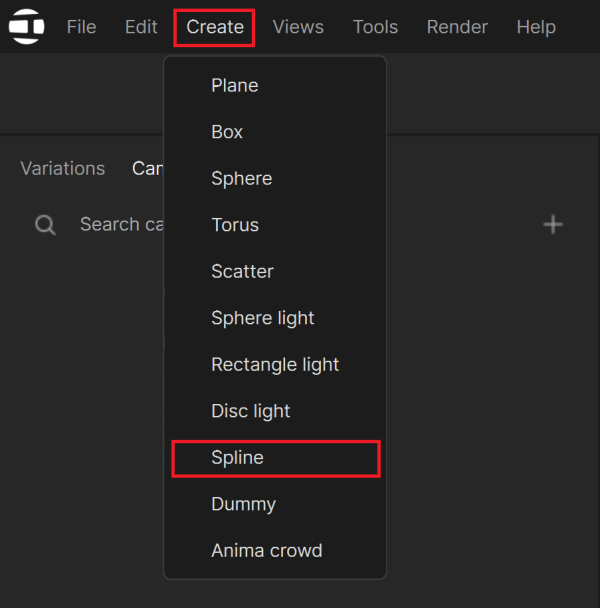Add a Torus from the menu

tap(275, 225)
